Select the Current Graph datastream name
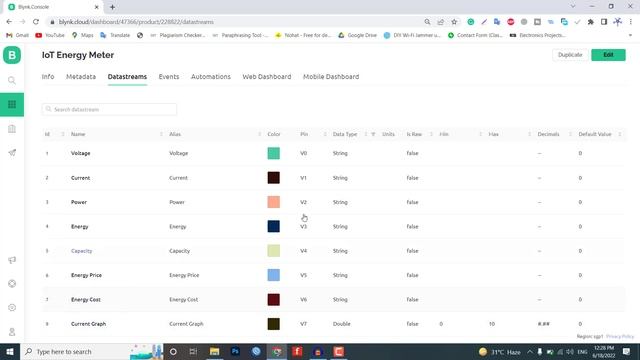640x360 pixels. [x=89, y=324]
